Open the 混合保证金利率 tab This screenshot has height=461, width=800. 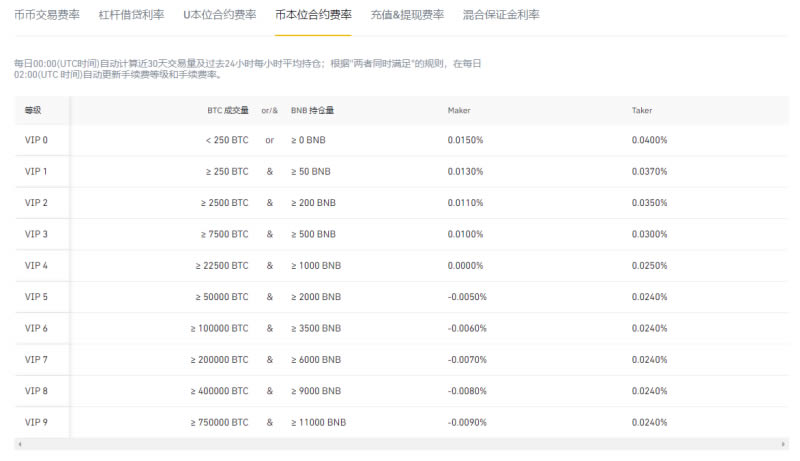tap(501, 16)
